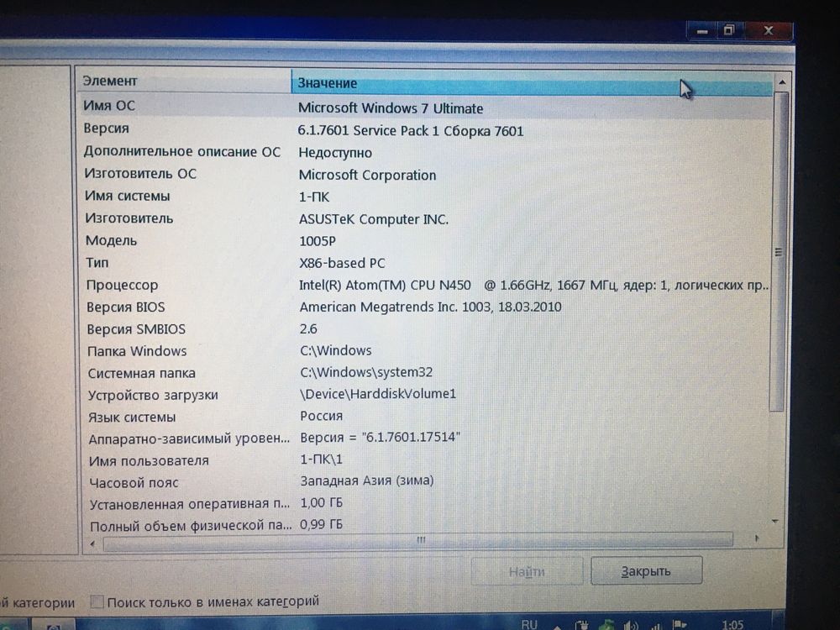Click the 'Закрыть' button
840x630 pixels.
pos(646,570)
